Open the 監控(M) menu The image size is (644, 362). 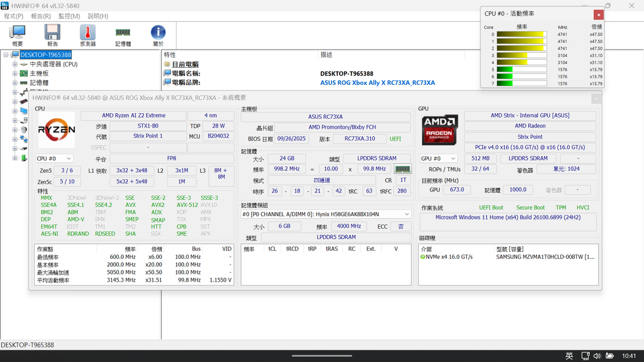coord(69,16)
